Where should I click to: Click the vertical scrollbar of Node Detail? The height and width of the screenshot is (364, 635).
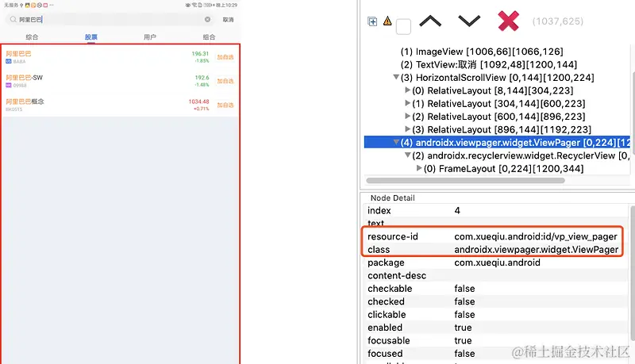(x=633, y=273)
